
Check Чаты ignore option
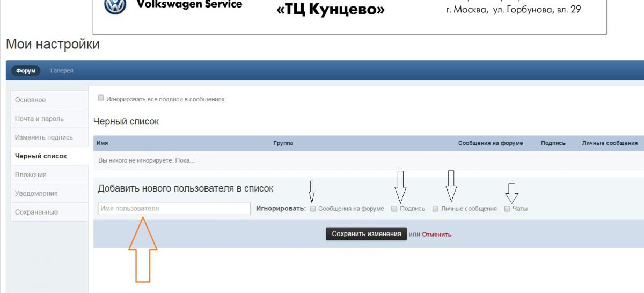(x=507, y=209)
